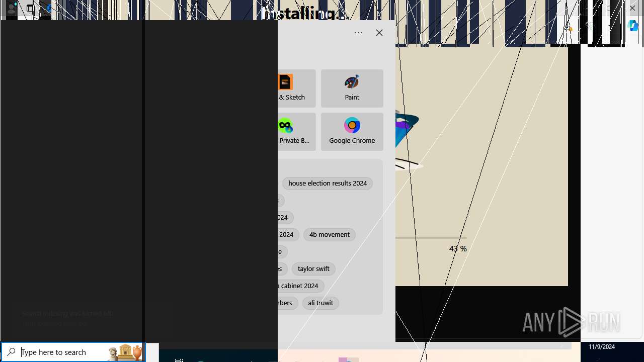Select the 4b movement search suggestion
644x362 pixels.
[x=330, y=235]
